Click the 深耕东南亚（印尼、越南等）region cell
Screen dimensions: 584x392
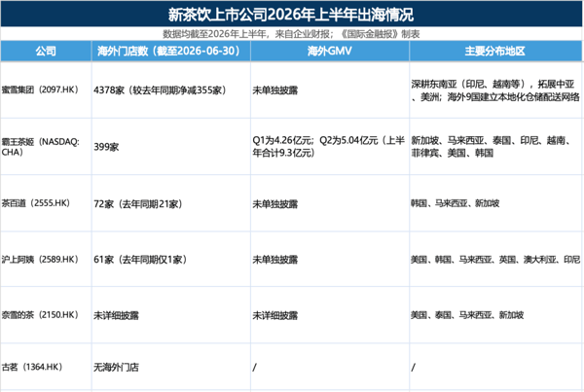(x=495, y=90)
